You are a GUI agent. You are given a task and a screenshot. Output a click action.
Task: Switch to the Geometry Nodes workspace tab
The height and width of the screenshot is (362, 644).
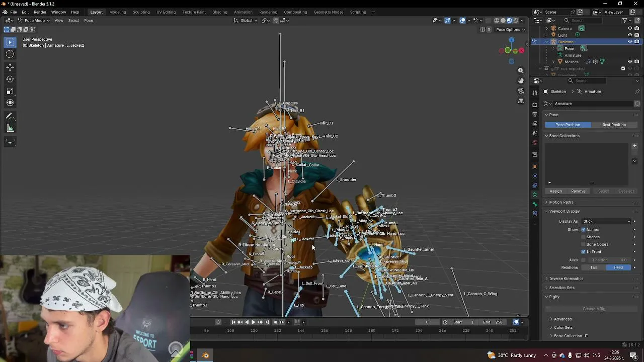tap(328, 12)
